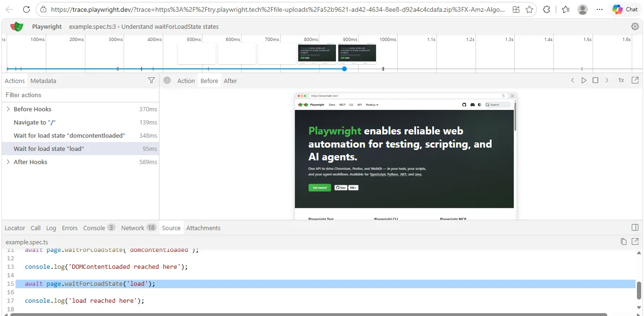Click the site lock icon in address bar

click(43, 9)
